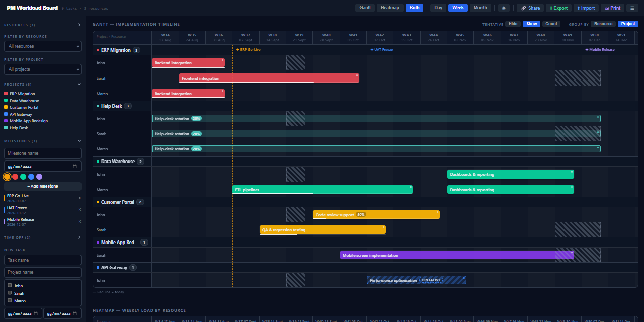This screenshot has height=322, width=644.
Task: Click the Share link button
Action: [x=531, y=8]
